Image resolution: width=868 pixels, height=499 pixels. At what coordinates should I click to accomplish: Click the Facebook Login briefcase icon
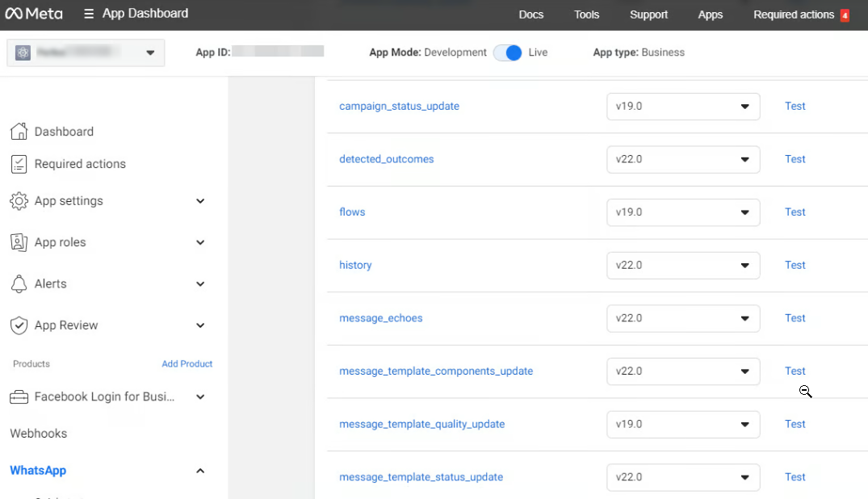(x=19, y=397)
